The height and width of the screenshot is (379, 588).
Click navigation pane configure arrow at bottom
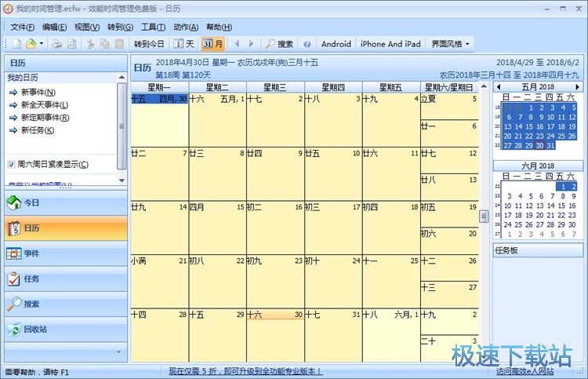[119, 352]
